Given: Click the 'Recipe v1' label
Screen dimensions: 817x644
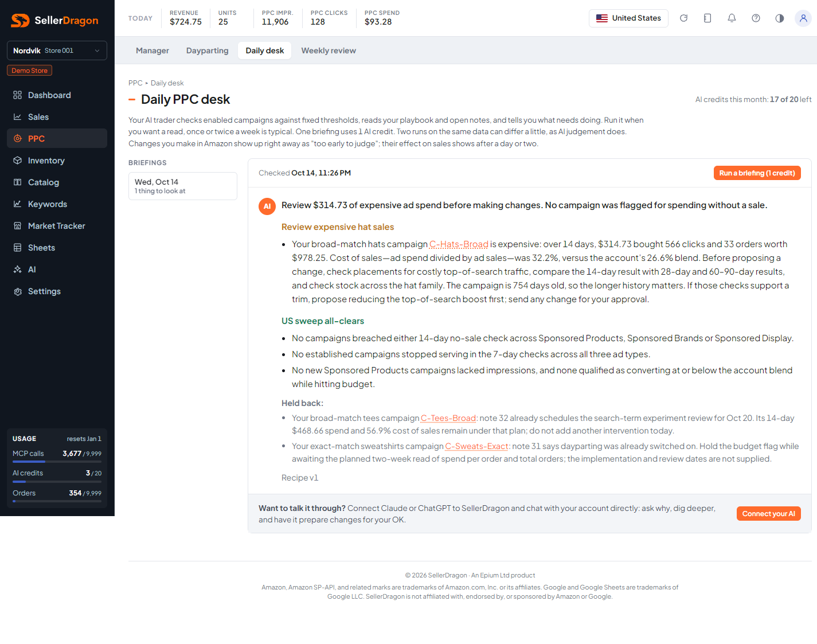Looking at the screenshot, I should [300, 478].
